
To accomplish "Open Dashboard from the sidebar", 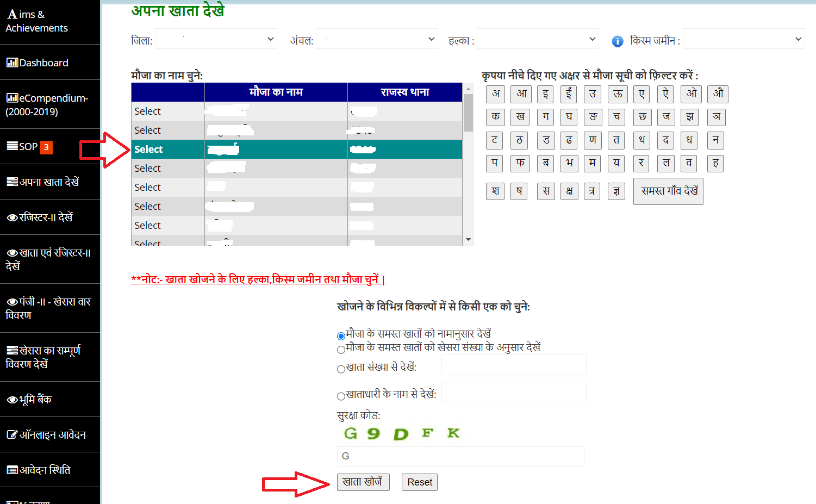I will click(x=43, y=63).
